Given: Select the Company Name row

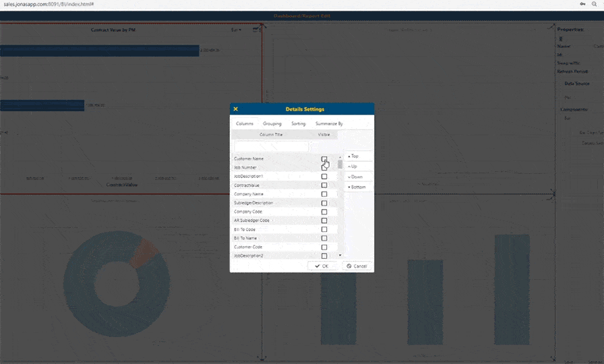Looking at the screenshot, I should click(284, 194).
